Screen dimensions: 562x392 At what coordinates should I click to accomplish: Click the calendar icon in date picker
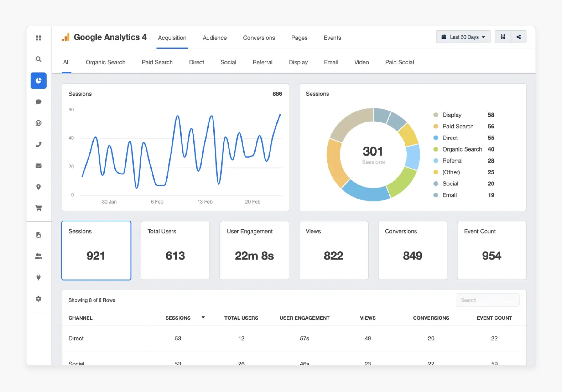(444, 37)
